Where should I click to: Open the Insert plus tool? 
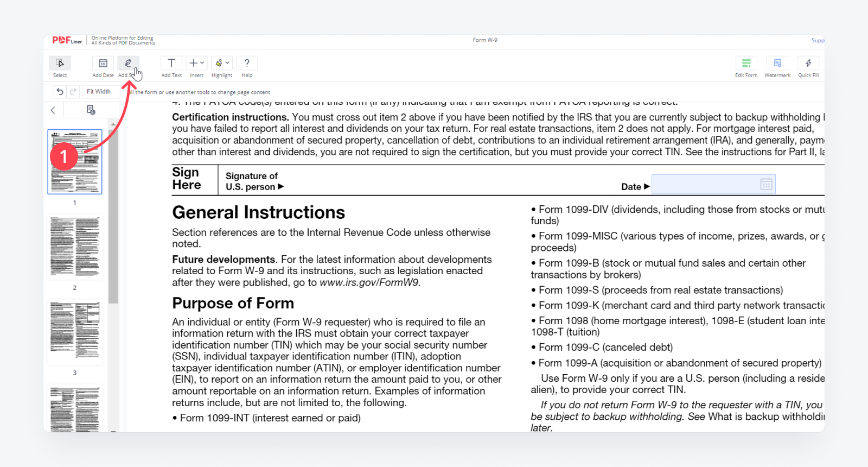193,63
